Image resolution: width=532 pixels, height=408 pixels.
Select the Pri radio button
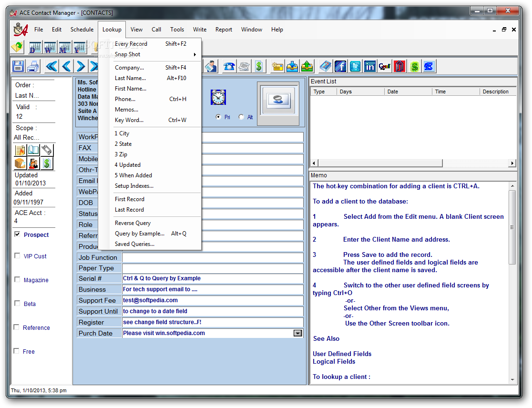click(x=218, y=117)
